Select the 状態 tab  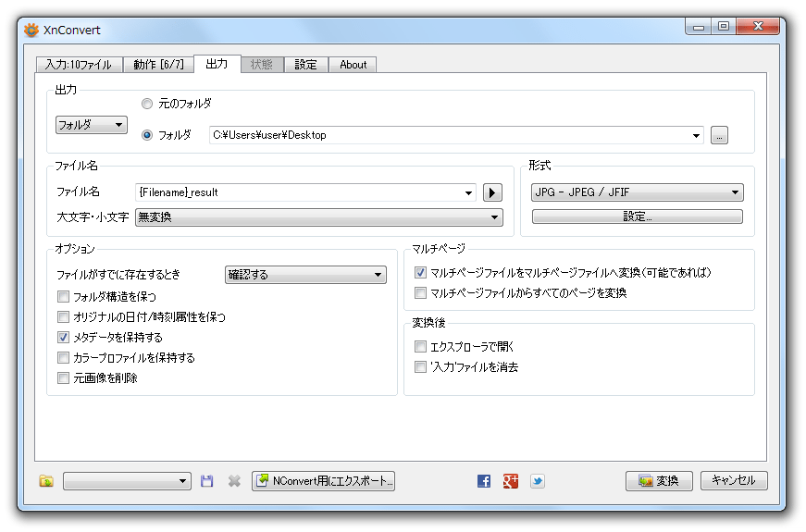[262, 65]
